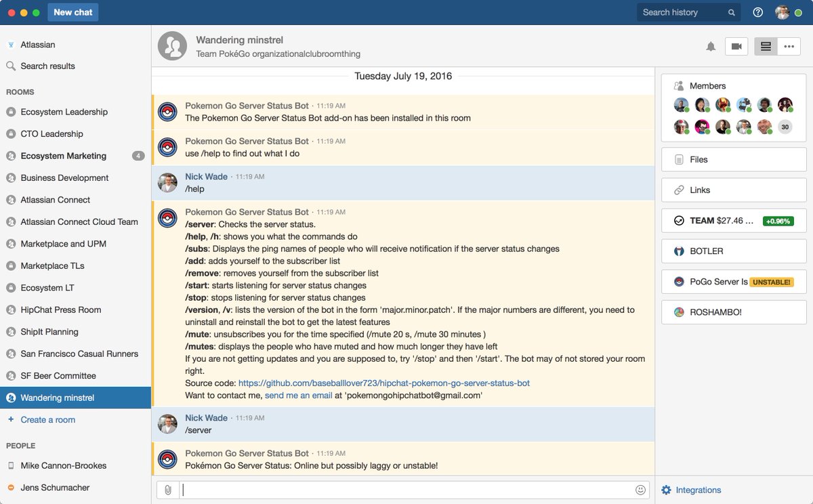Open the Marketplace and UPM room
The image size is (813, 504).
tap(75, 244)
